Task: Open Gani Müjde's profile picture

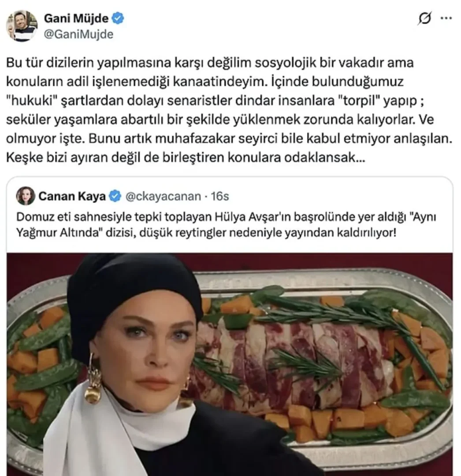Action: [x=22, y=26]
